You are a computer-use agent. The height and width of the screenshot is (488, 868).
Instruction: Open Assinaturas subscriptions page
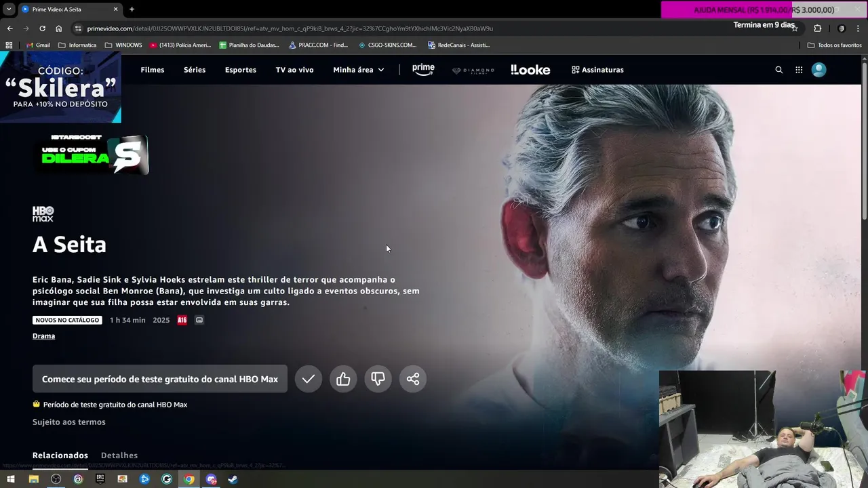[597, 70]
